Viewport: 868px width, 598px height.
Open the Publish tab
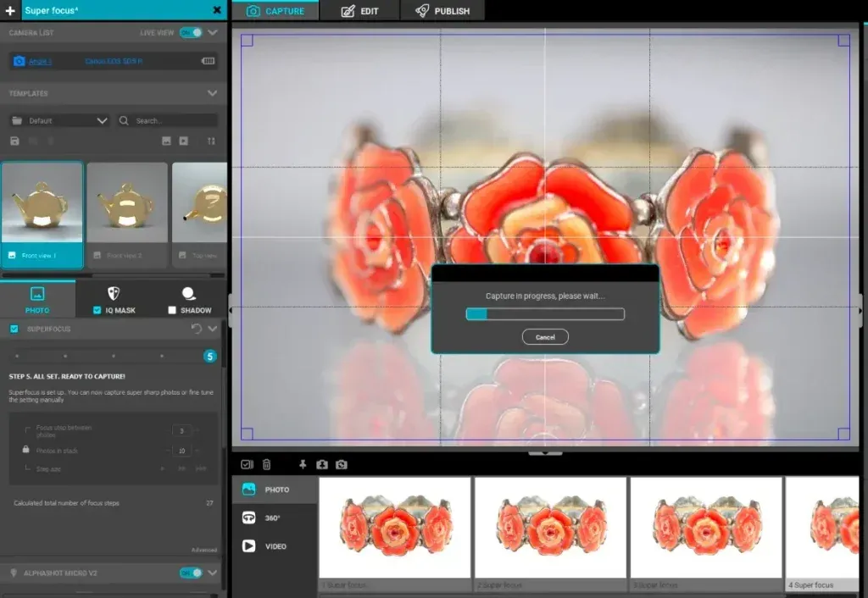(x=442, y=11)
